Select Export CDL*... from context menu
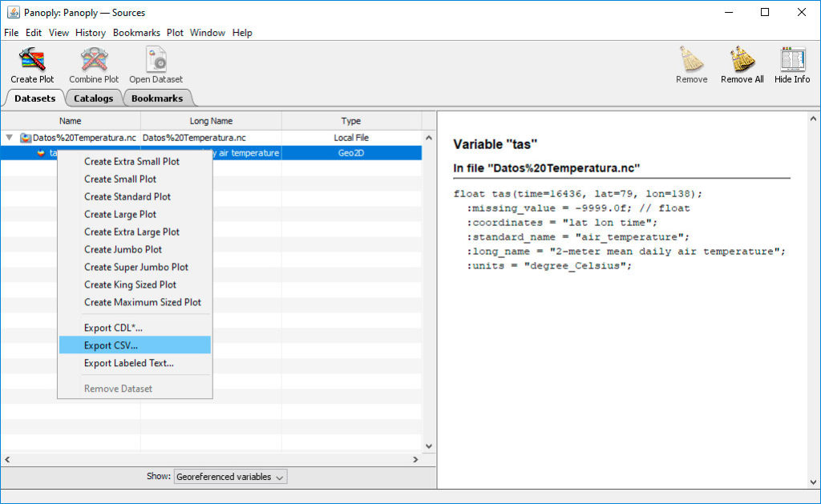Screen dimensions: 821x504 (x=135, y=329)
